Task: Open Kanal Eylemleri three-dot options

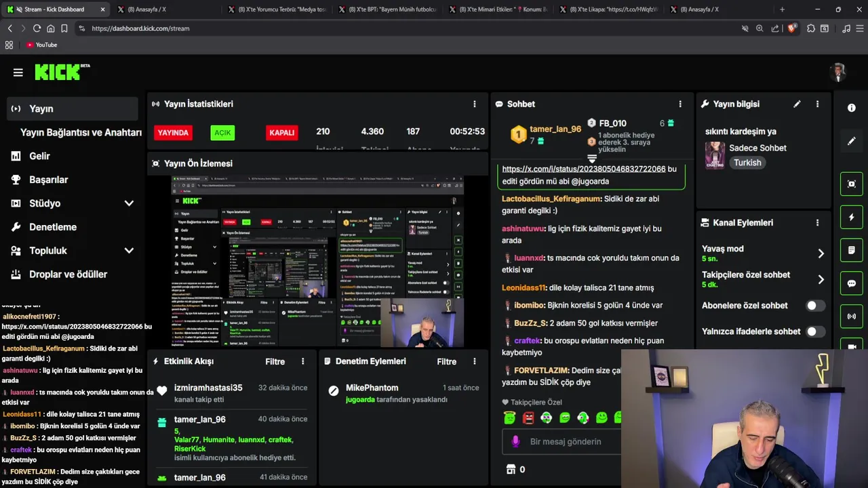Action: click(817, 222)
